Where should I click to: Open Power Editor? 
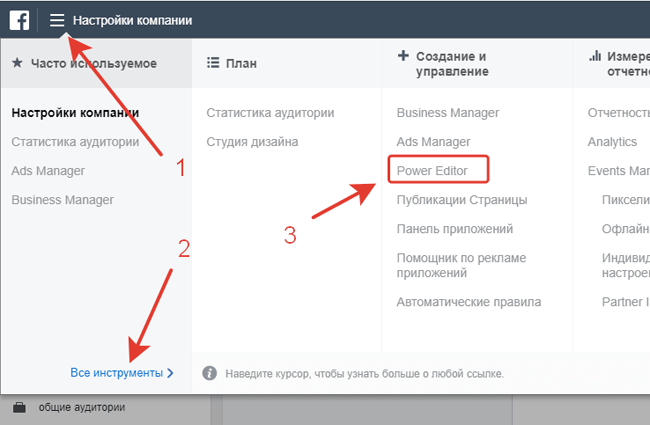tap(432, 171)
